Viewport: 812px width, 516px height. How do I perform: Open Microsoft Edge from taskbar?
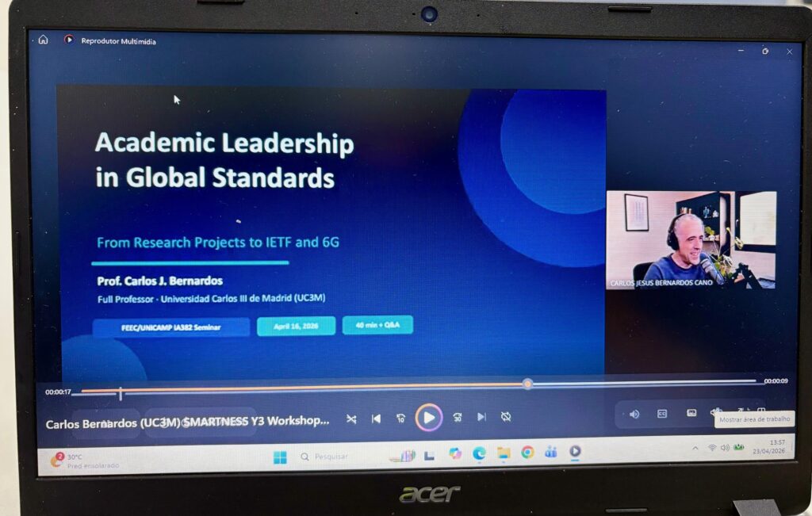click(x=479, y=453)
